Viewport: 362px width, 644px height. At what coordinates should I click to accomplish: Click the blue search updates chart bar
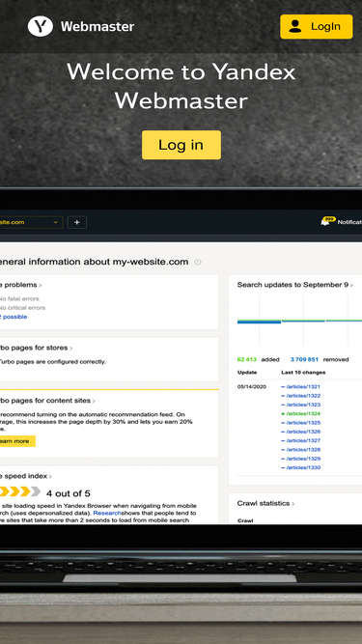click(259, 322)
